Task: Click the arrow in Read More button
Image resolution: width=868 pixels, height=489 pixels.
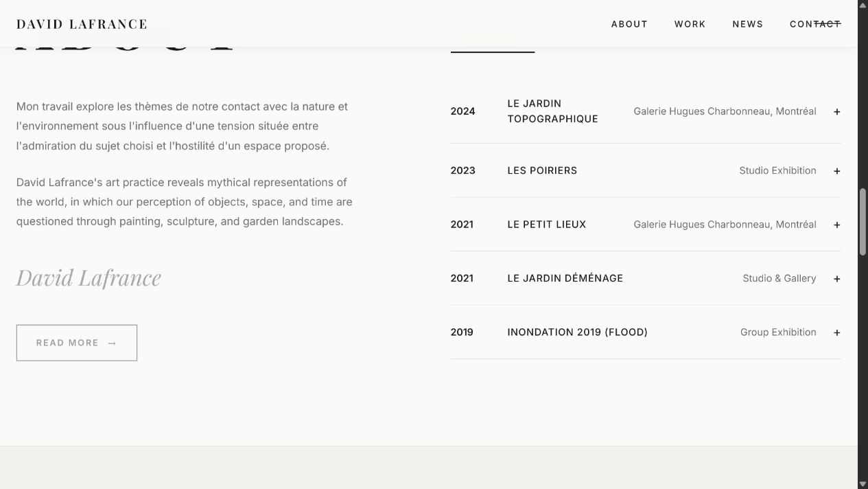Action: click(112, 343)
